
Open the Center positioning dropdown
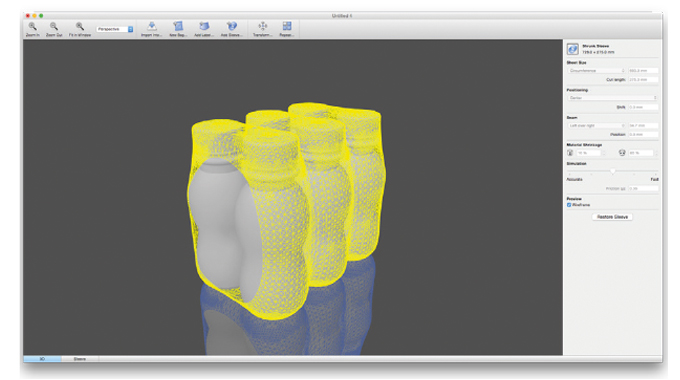point(613,98)
